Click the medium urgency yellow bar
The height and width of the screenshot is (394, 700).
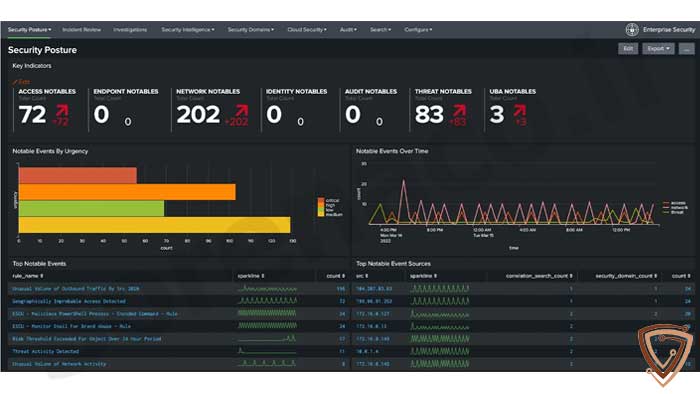point(154,225)
